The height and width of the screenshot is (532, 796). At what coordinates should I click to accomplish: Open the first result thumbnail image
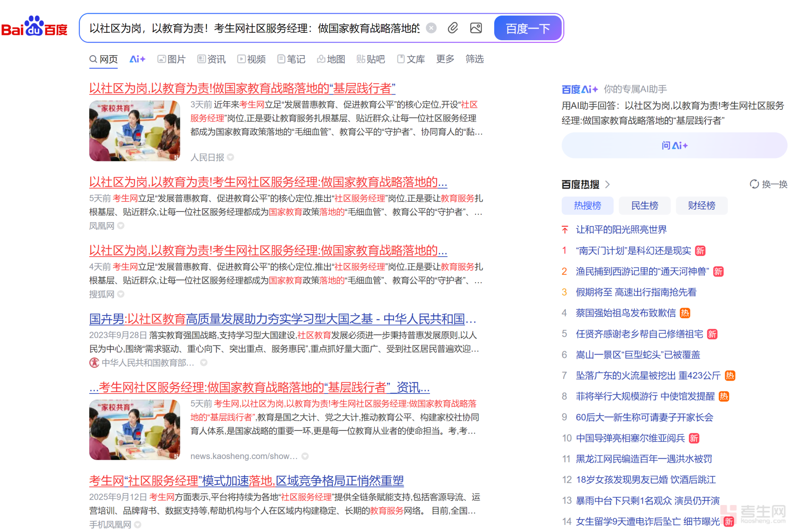click(x=134, y=131)
